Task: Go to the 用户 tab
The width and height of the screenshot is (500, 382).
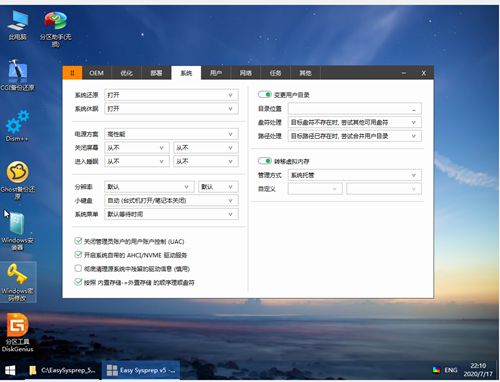Action: (216, 73)
